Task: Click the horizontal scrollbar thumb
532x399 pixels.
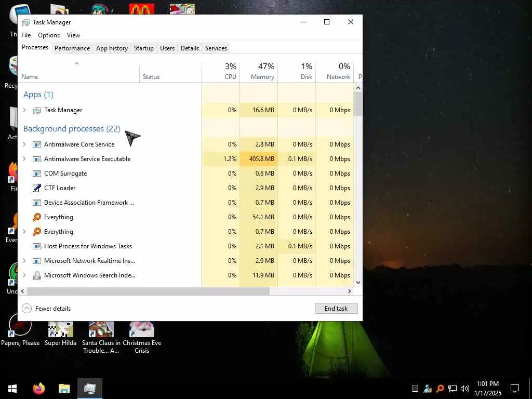Action: [148, 291]
